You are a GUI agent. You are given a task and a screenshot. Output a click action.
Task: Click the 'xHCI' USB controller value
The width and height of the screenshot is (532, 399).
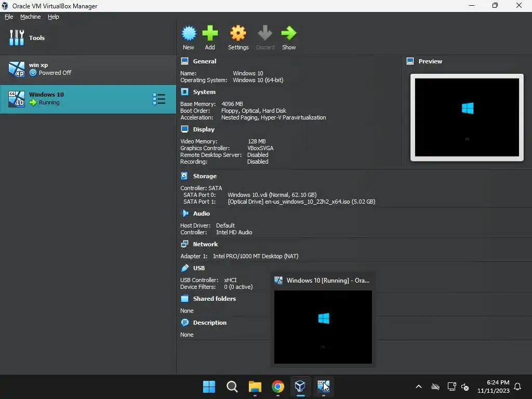[230, 280]
